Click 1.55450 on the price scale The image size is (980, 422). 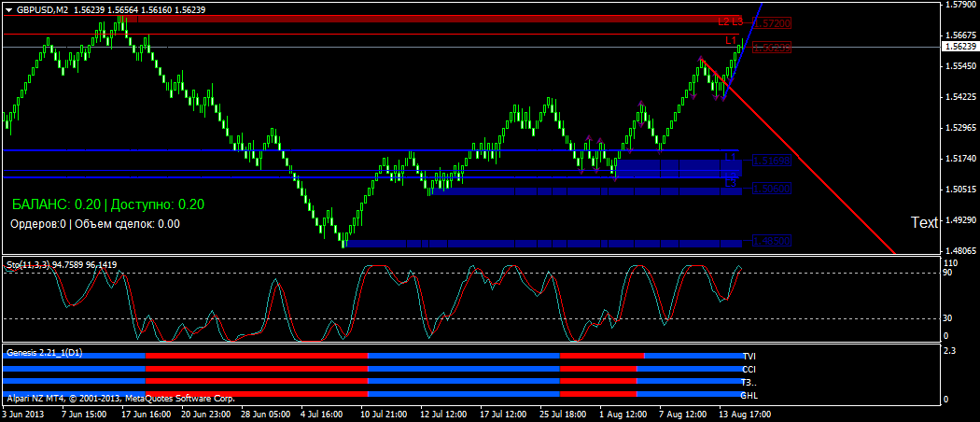[961, 65]
